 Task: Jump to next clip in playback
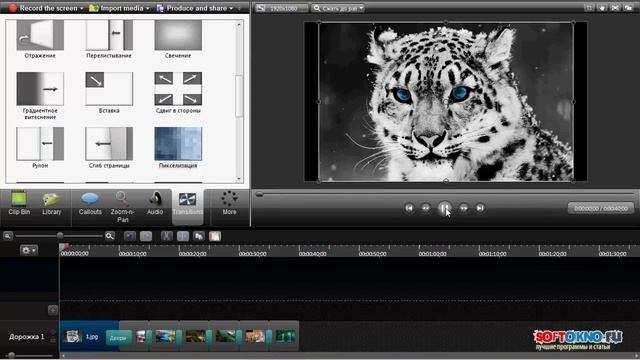(x=480, y=208)
